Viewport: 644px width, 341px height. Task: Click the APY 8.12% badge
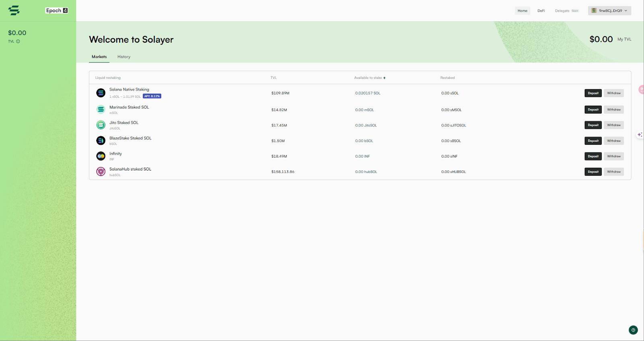152,96
